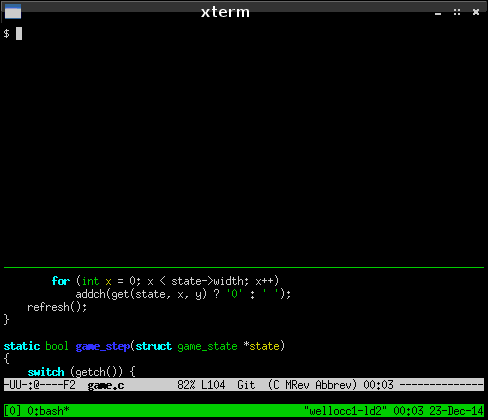The height and width of the screenshot is (420, 488).
Task: Click the game.c buffer name in mode line
Action: click(106, 385)
